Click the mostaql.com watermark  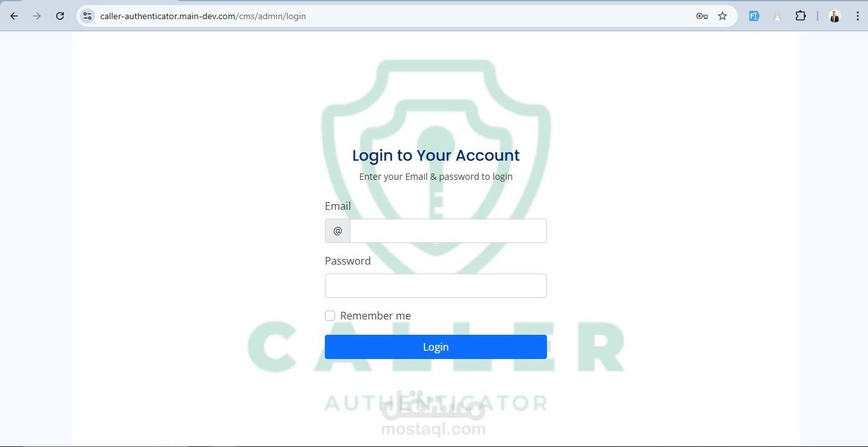coord(433,429)
